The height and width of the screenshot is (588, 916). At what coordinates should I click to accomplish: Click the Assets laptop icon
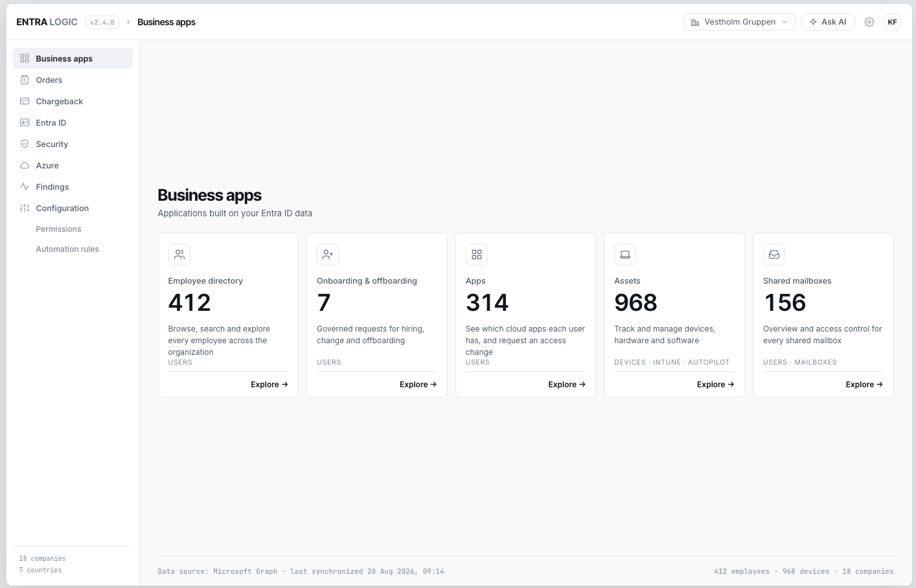(x=625, y=254)
